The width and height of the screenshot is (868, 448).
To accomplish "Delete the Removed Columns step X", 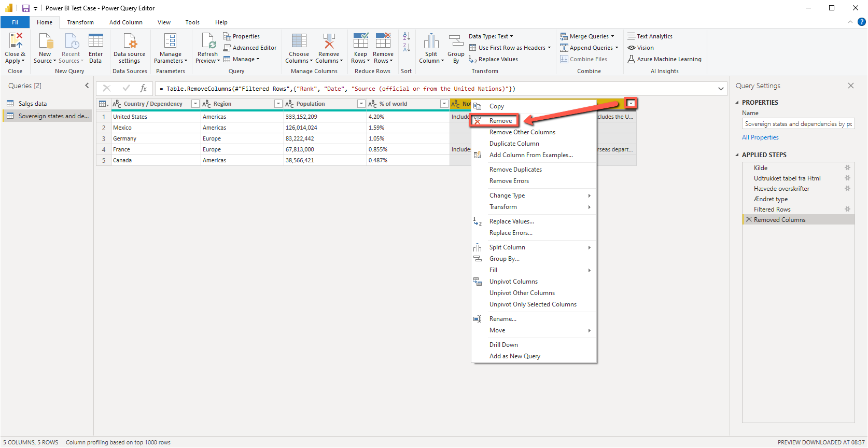I will coord(749,219).
